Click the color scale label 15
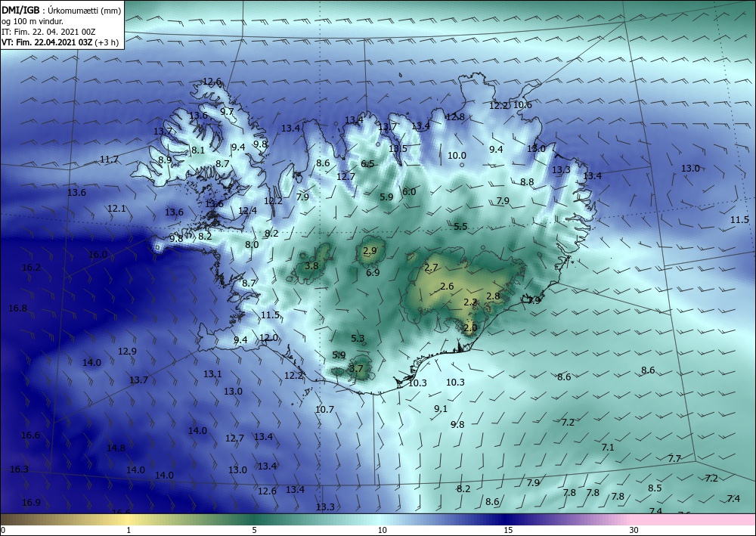The width and height of the screenshot is (756, 536). coord(508,530)
